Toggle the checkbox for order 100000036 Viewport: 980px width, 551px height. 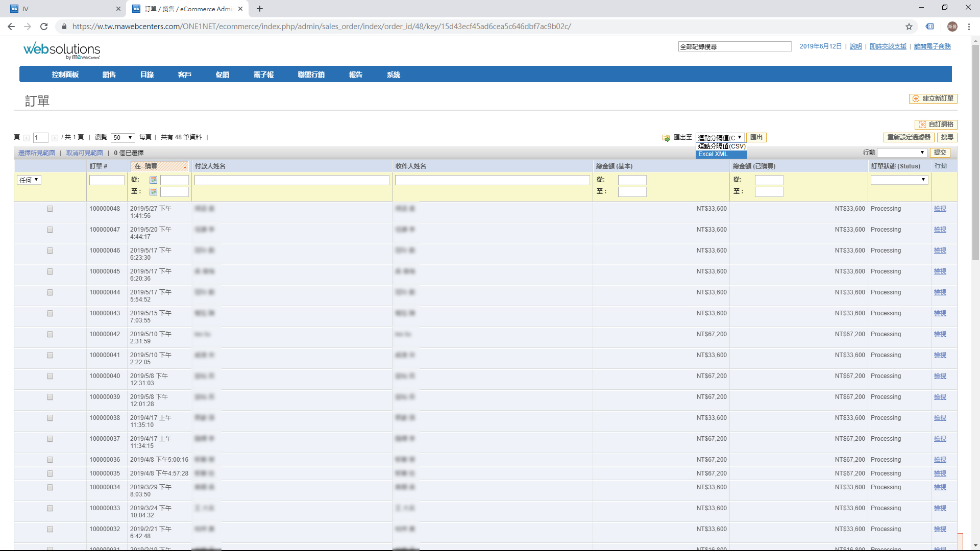click(x=50, y=460)
